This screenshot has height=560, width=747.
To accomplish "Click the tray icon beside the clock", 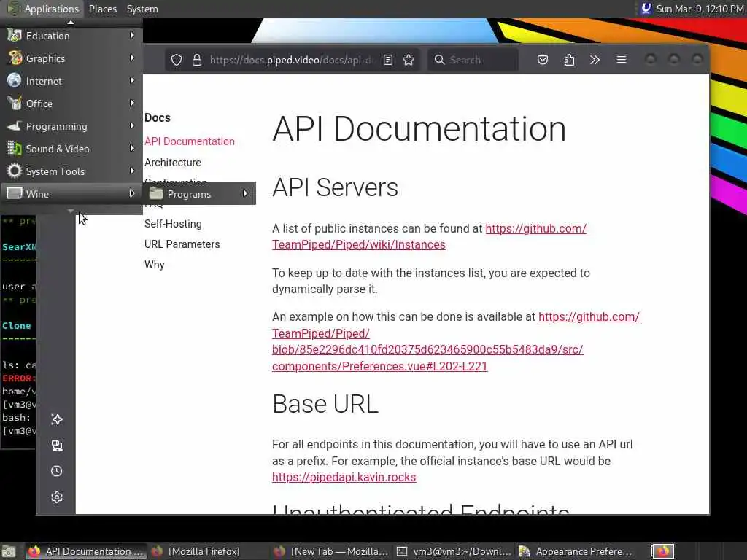I will coord(646,9).
